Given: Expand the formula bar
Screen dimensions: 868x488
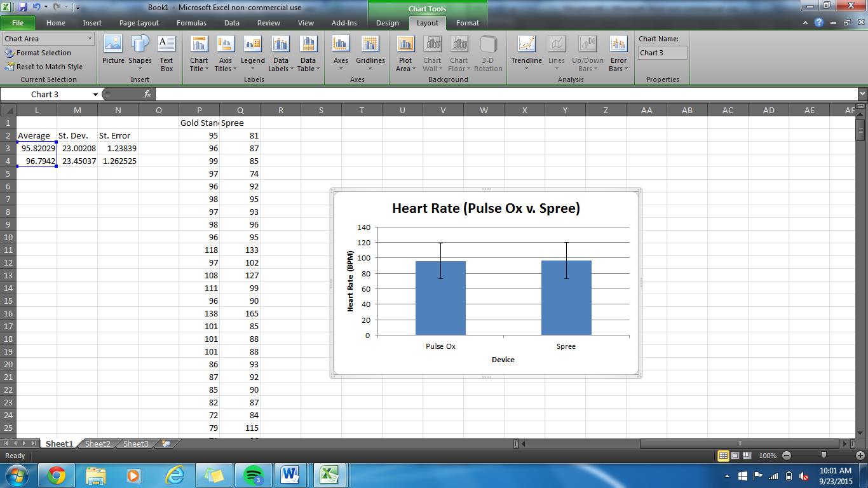Looking at the screenshot, I should 862,94.
